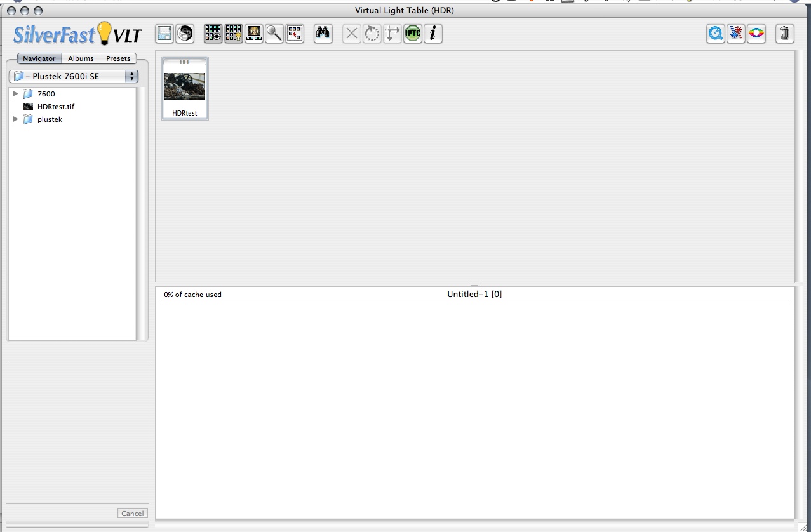Click the blue QuickTime icon
811x532 pixels.
coord(716,34)
